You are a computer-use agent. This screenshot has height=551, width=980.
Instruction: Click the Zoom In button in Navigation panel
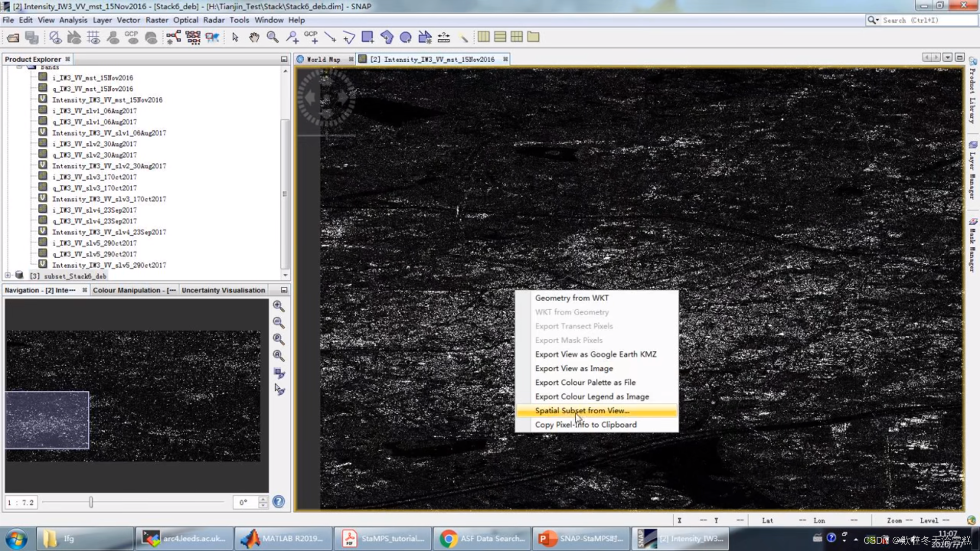pyautogui.click(x=279, y=306)
